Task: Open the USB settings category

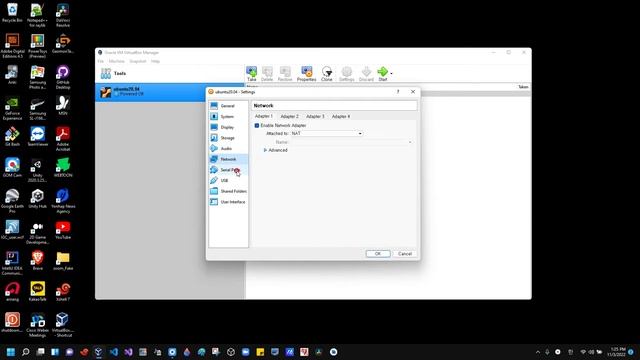Action: pos(228,180)
